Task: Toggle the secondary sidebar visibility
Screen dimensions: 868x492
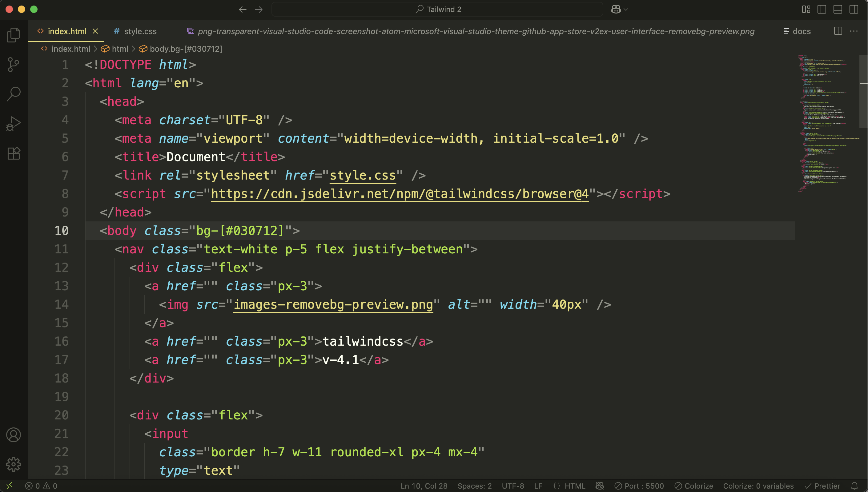Action: (x=854, y=9)
